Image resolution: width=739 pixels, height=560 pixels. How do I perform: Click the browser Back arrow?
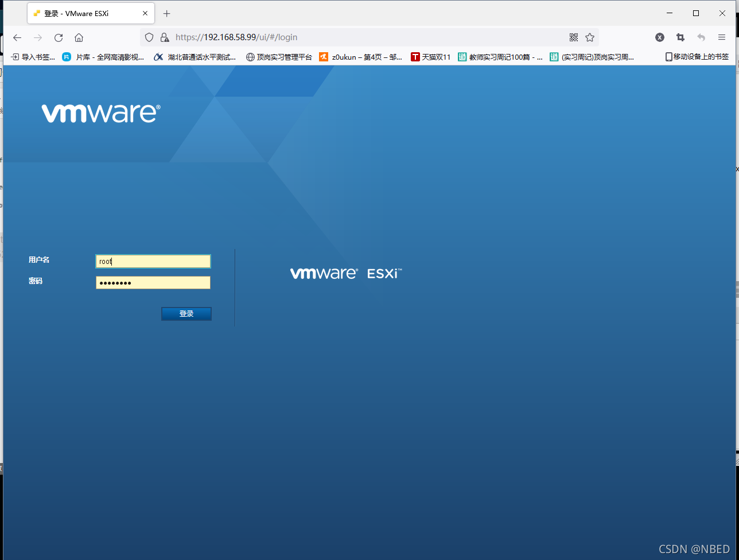tap(17, 37)
